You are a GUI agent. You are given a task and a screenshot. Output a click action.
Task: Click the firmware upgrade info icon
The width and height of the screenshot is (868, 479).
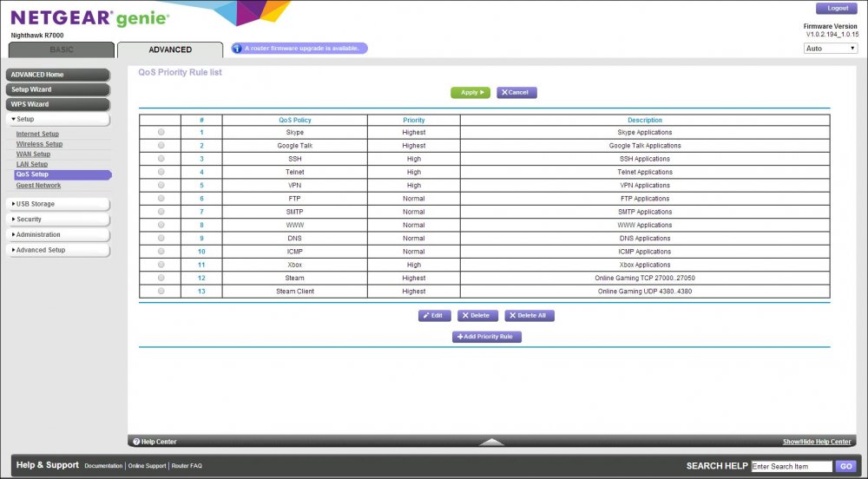coord(236,49)
